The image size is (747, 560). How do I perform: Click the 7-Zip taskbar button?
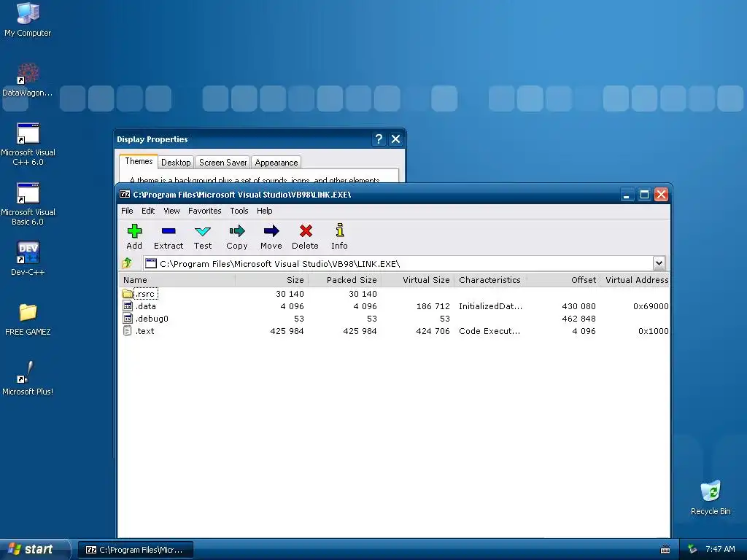click(x=136, y=550)
